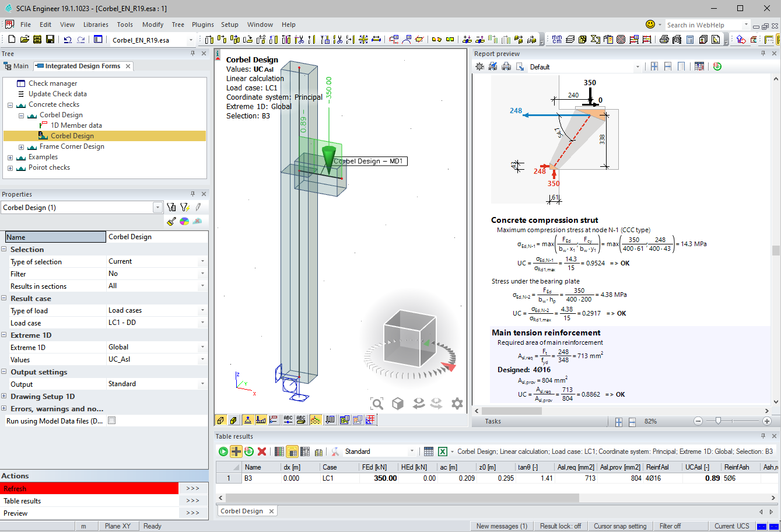Toggle label display ABC icon in view bar
This screenshot has height=532, width=781.
[x=288, y=419]
